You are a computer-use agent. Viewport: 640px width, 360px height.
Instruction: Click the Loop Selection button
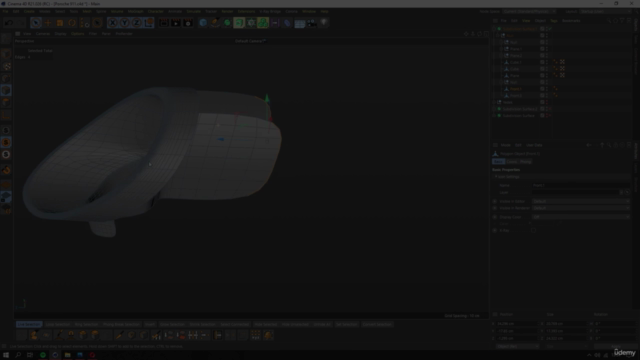(x=58, y=324)
